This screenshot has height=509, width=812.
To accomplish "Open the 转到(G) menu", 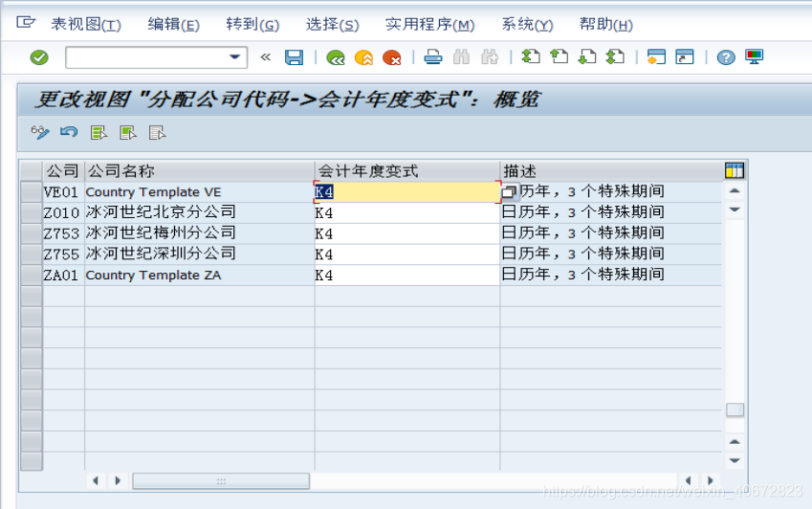I will pyautogui.click(x=252, y=24).
